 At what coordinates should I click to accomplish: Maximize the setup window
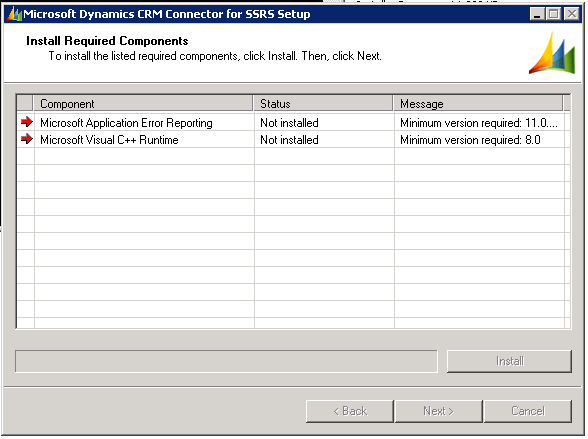point(554,14)
